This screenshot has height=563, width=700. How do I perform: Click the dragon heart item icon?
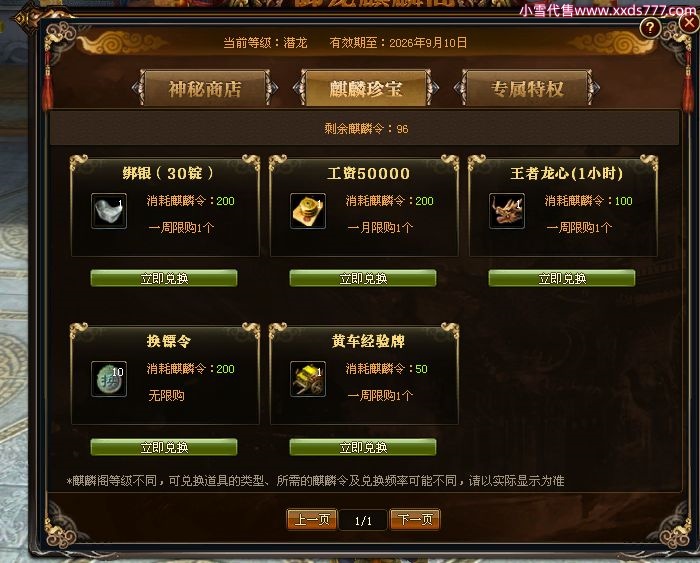coord(507,211)
